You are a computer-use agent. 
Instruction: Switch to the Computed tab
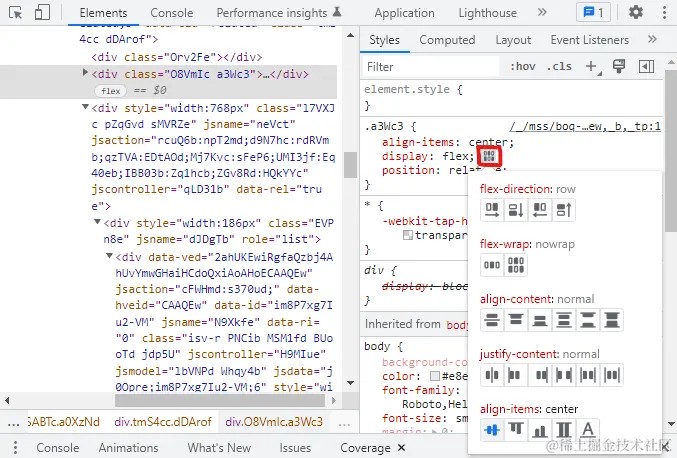(447, 40)
